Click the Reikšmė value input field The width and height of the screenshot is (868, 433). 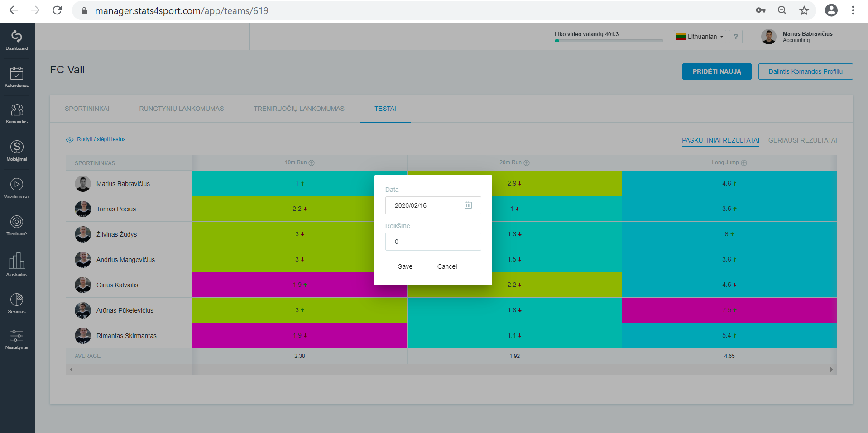[x=433, y=242]
